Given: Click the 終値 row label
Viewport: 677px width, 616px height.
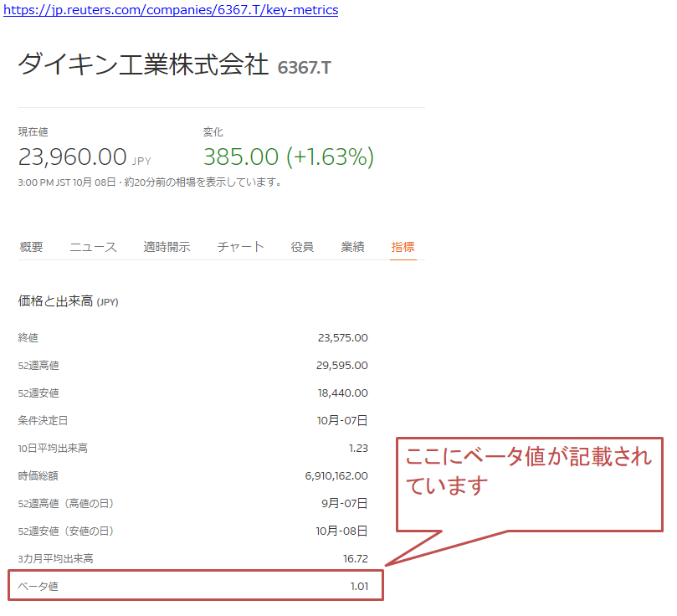Looking at the screenshot, I should tap(28, 337).
